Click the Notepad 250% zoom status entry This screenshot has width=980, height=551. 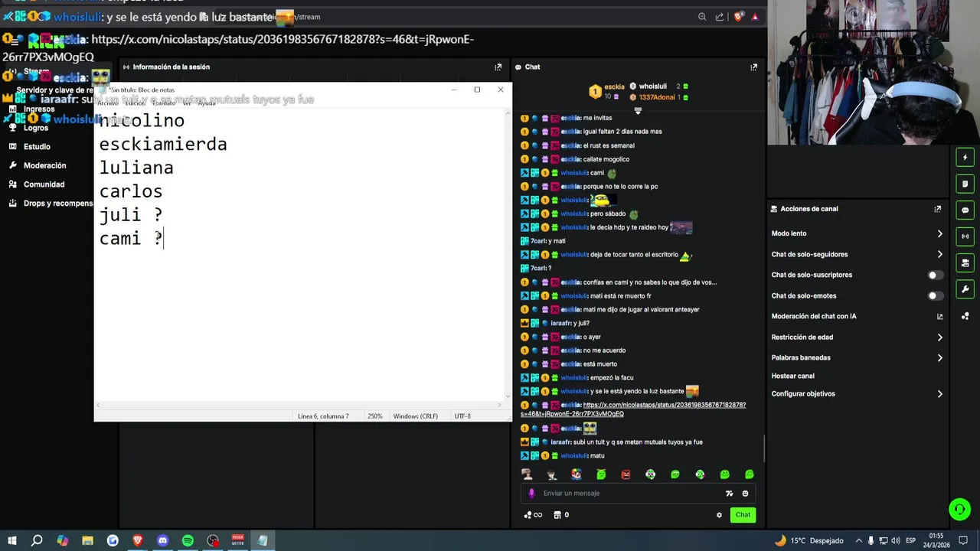point(374,416)
